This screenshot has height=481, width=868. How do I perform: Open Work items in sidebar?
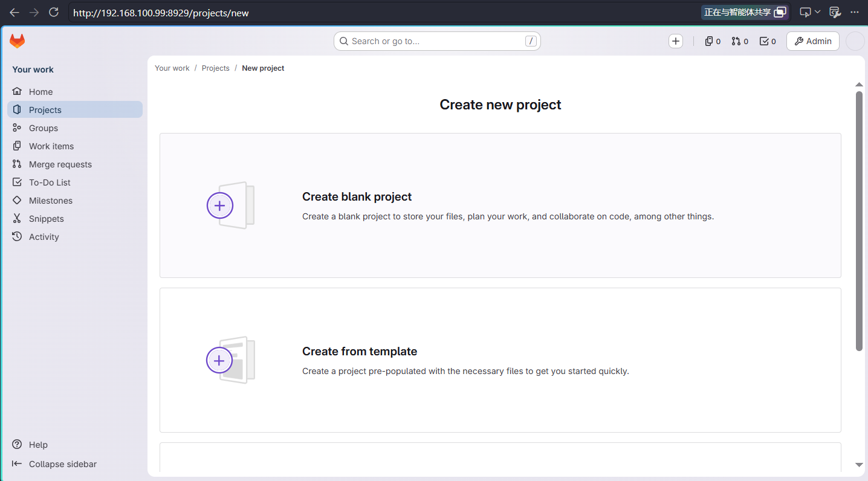(75, 146)
